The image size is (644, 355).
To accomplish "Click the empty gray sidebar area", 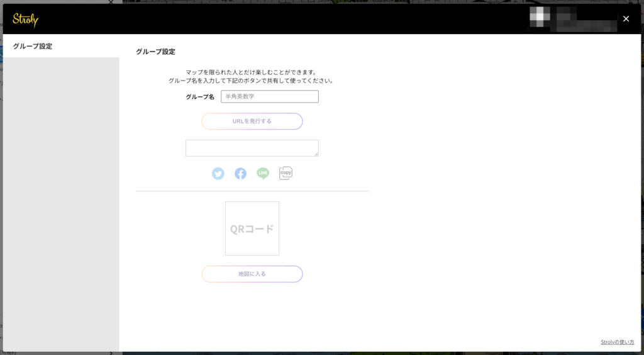I will tap(61, 201).
